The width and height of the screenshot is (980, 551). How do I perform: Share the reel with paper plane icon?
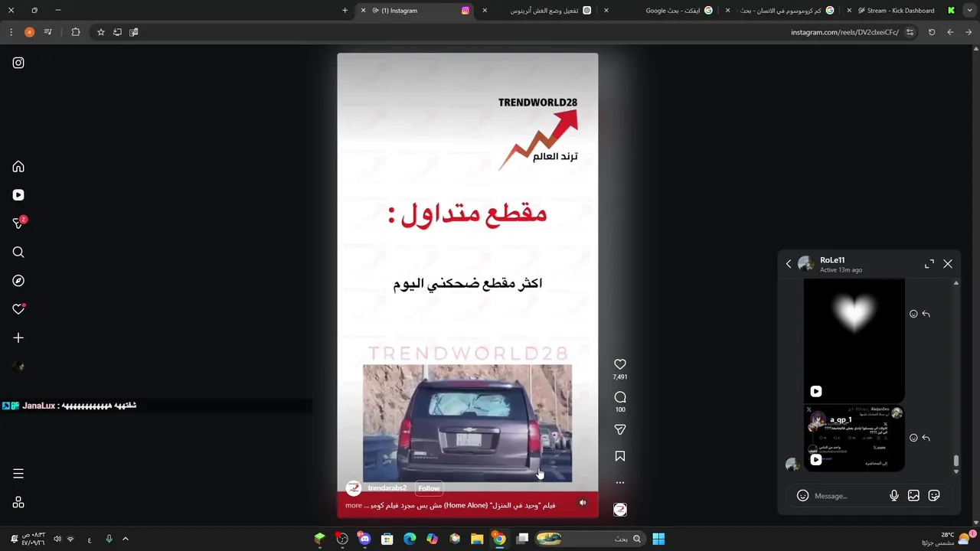coord(620,430)
